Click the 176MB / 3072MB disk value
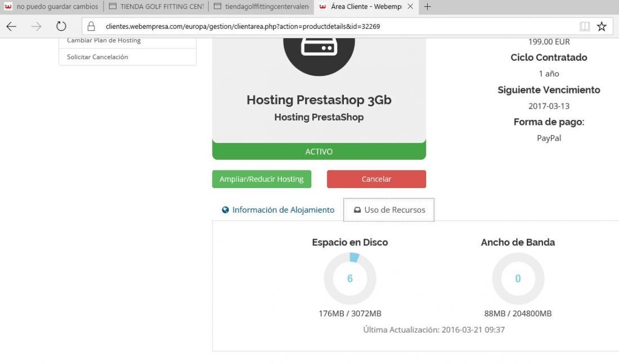The image size is (619, 364). point(350,313)
